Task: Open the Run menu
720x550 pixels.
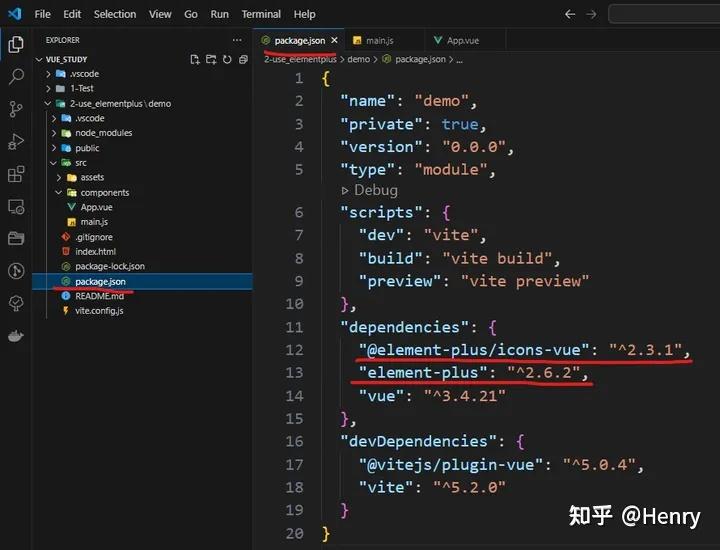Action: point(219,14)
